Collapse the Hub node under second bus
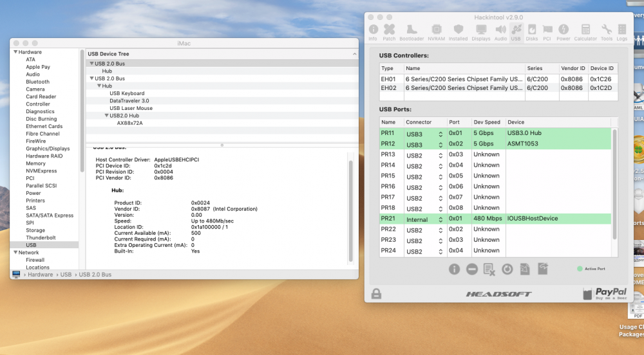The height and width of the screenshot is (355, 644). pyautogui.click(x=99, y=86)
